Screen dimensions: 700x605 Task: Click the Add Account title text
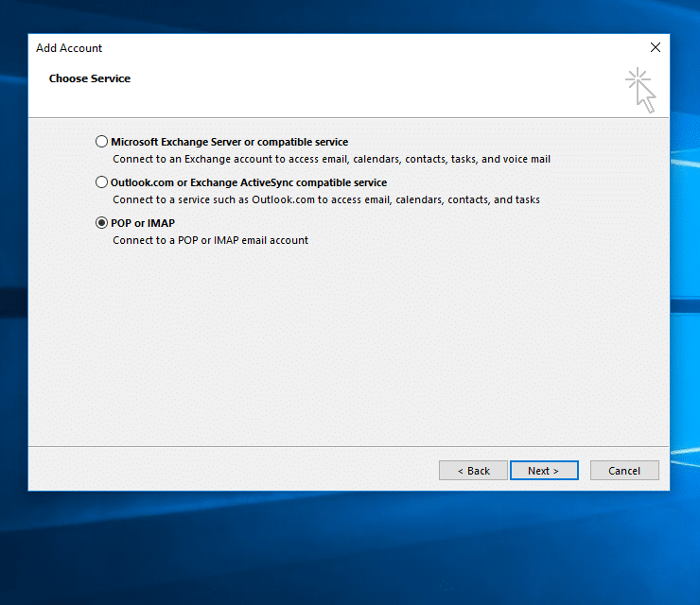point(69,48)
